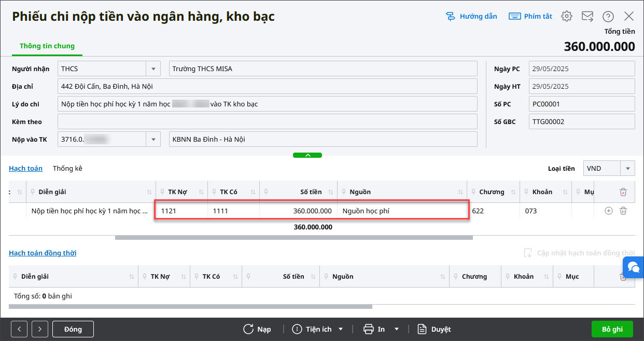Add a row with the plus icon
The width and height of the screenshot is (644, 341).
point(609,211)
